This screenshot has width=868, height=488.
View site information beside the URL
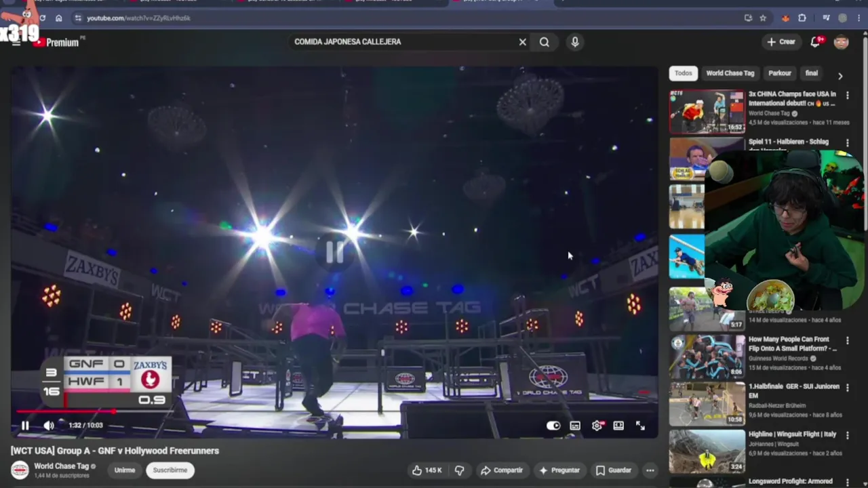coord(78,18)
